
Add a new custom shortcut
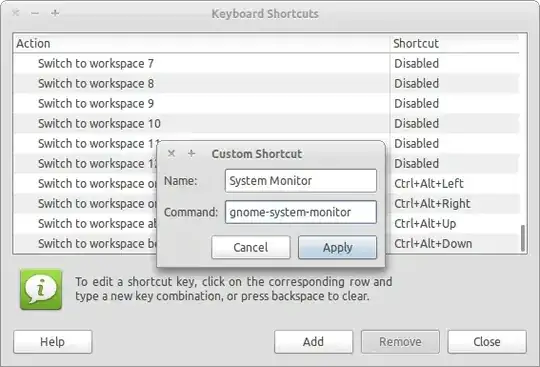click(313, 342)
